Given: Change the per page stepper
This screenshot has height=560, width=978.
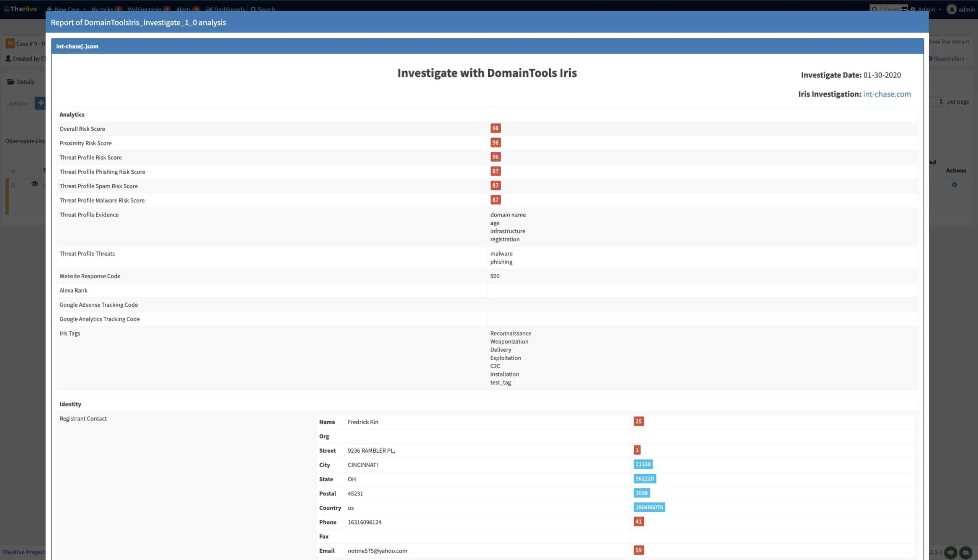Looking at the screenshot, I should click(x=941, y=102).
